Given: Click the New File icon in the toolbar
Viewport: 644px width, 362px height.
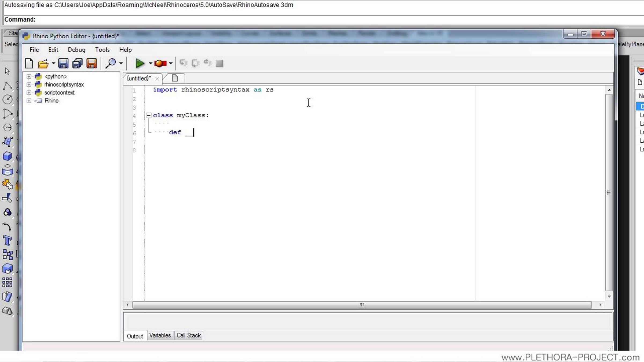Looking at the screenshot, I should pyautogui.click(x=29, y=63).
